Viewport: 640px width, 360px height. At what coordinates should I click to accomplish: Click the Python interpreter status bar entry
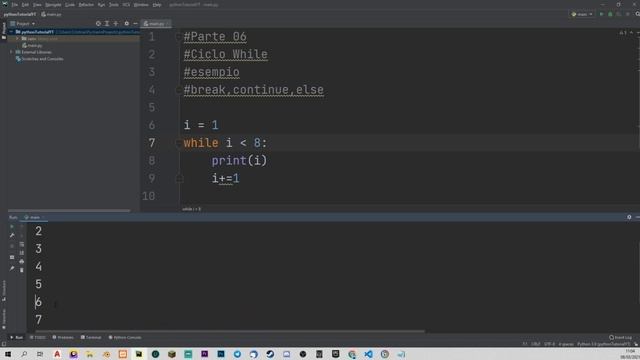point(603,344)
